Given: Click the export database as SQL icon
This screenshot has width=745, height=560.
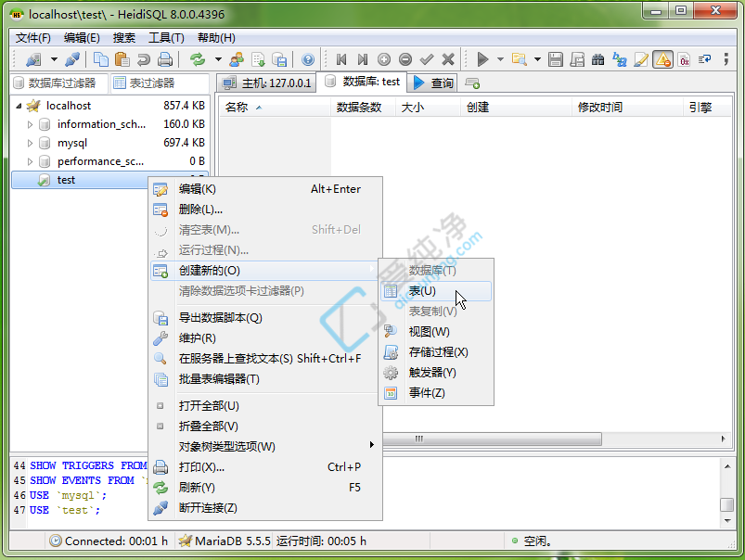Looking at the screenshot, I should [279, 59].
